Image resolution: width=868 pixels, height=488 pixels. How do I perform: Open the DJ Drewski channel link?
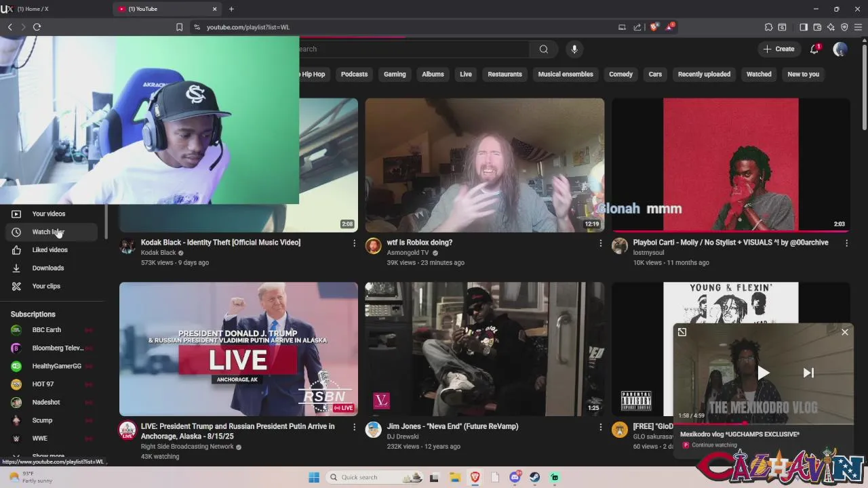(x=403, y=436)
